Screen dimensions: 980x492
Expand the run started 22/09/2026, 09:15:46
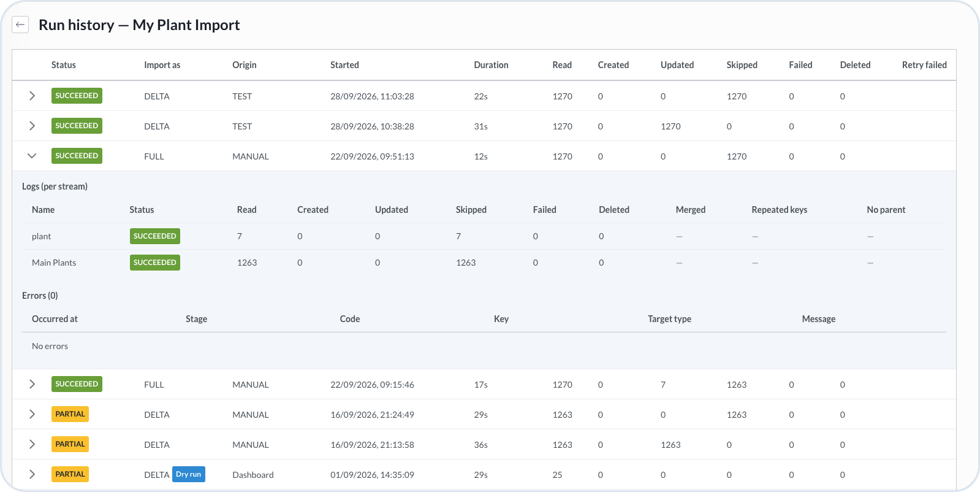click(x=32, y=384)
